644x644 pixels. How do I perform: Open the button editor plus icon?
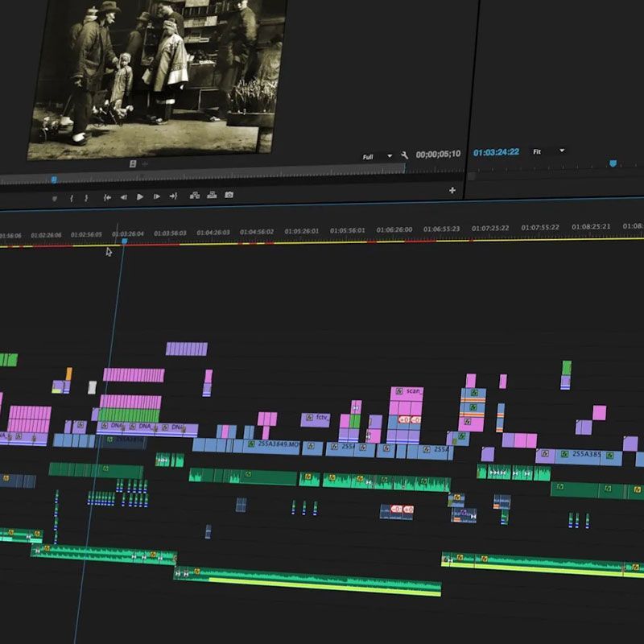pos(452,190)
